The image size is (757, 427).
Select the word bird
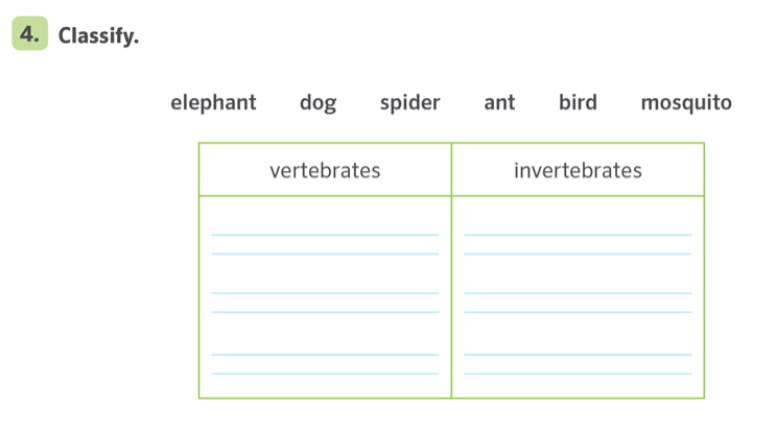coord(578,102)
